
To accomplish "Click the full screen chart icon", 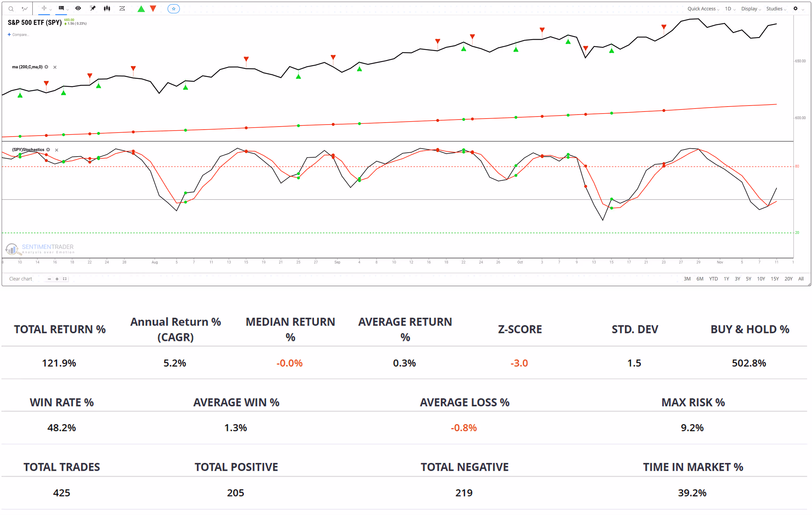I will click(x=65, y=279).
